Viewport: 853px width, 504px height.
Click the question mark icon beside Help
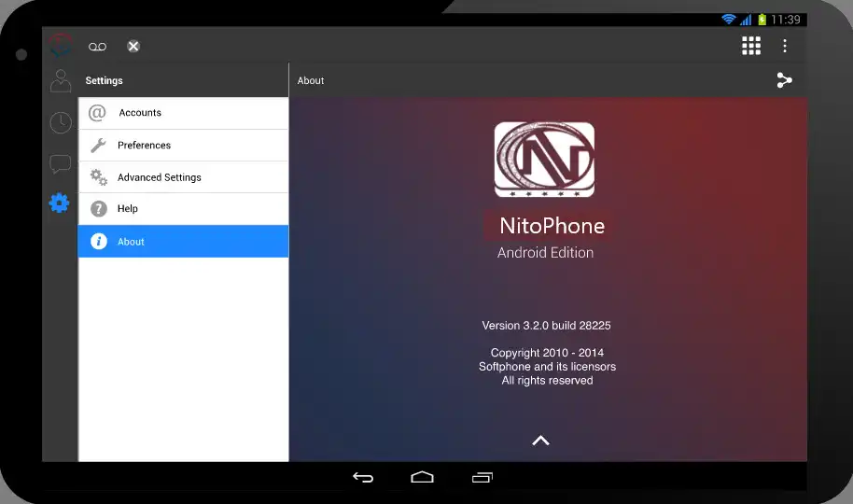click(x=99, y=209)
